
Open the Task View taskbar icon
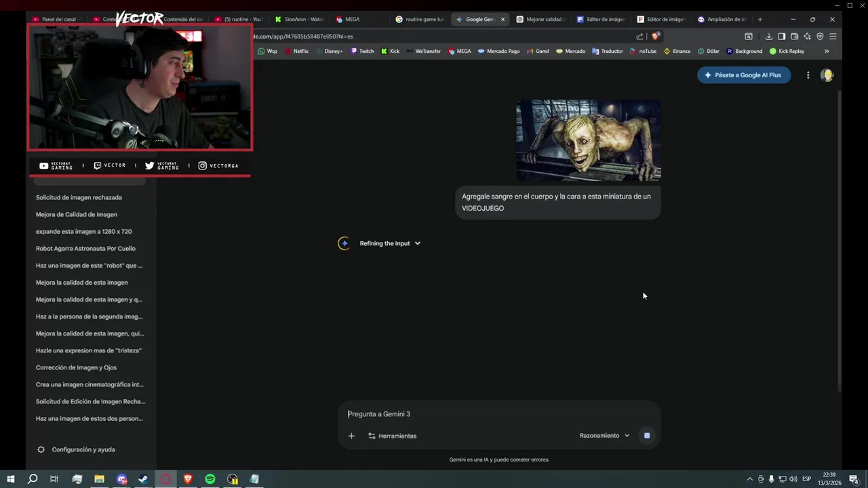[x=54, y=479]
